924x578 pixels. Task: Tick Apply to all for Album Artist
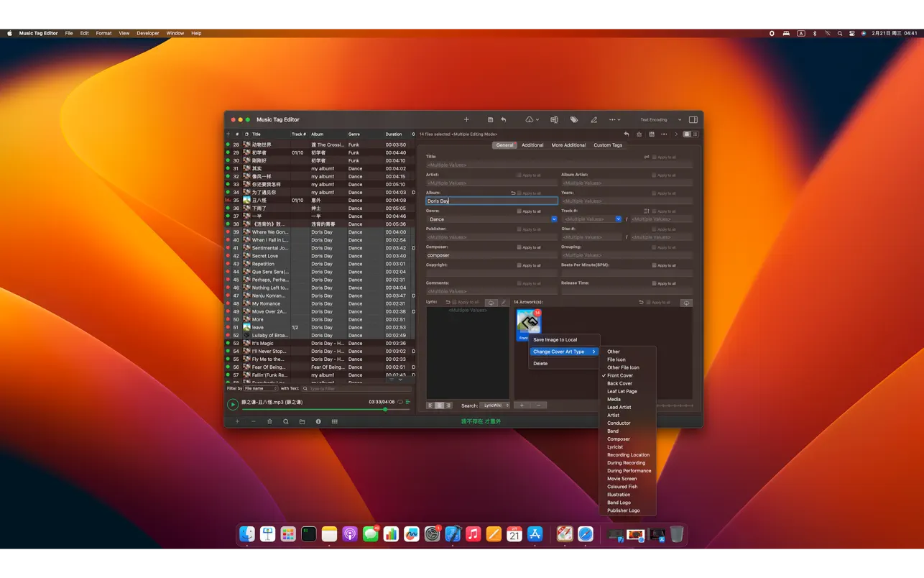point(654,175)
